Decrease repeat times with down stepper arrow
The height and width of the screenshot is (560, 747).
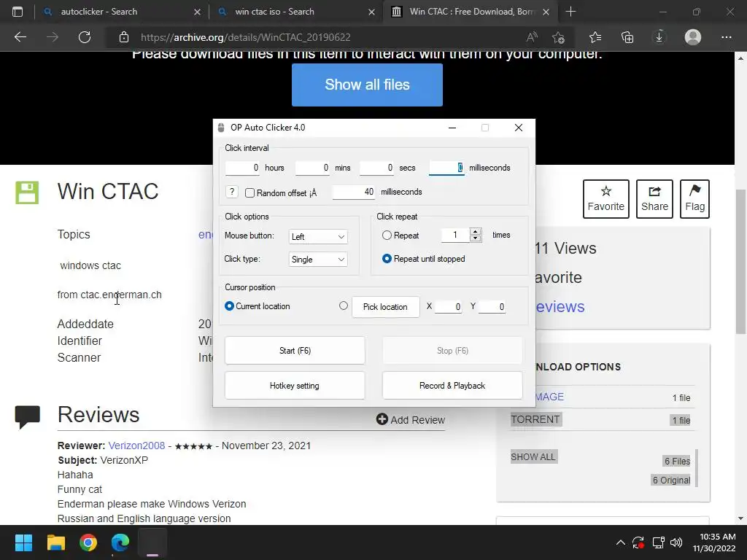(475, 238)
